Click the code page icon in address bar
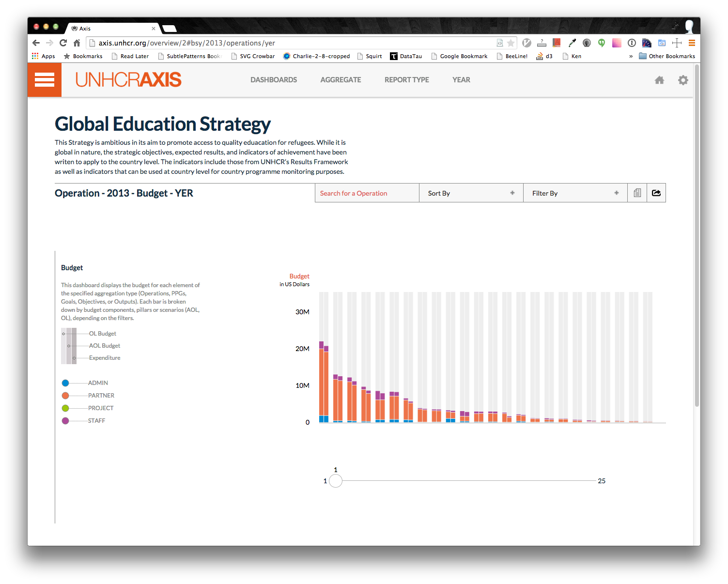 (500, 43)
